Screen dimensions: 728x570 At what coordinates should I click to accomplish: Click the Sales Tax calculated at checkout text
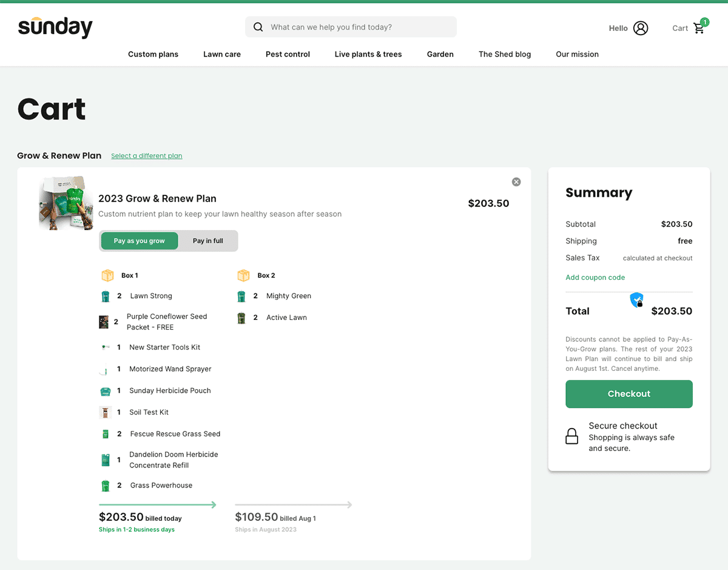pos(629,258)
